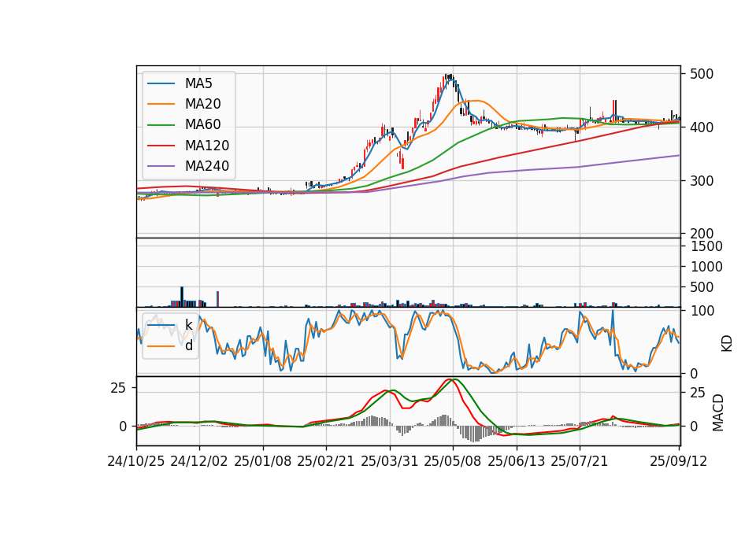Click the 400 price axis tick label
The width and height of the screenshot is (756, 543).
pos(702,127)
